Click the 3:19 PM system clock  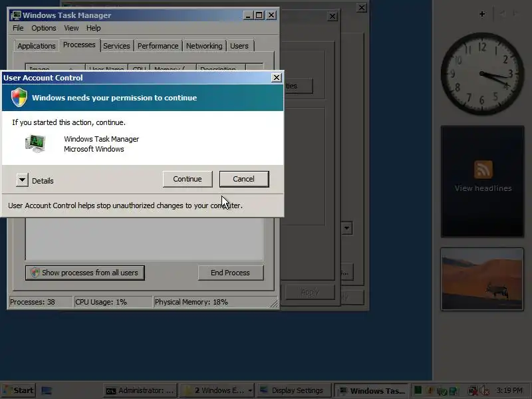pos(509,390)
